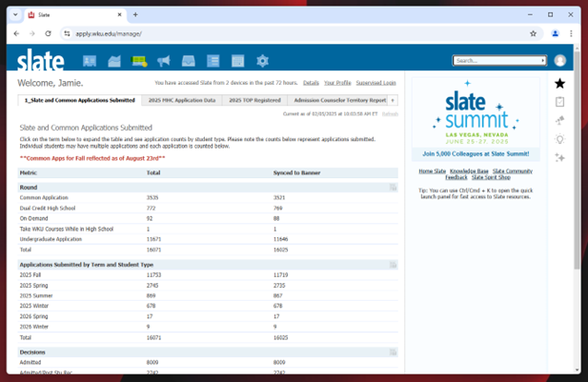Click the lightbulb icon in right sidebar

(559, 139)
